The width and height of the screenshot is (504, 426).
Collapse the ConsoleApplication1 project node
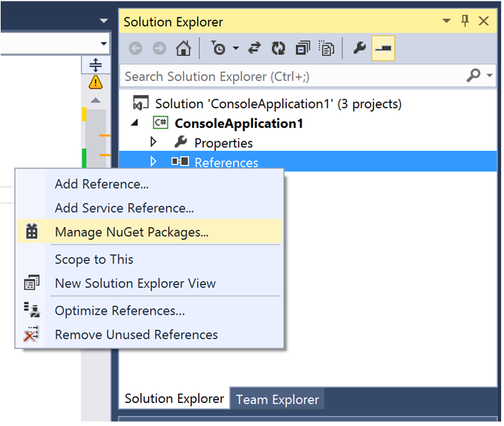tap(140, 123)
